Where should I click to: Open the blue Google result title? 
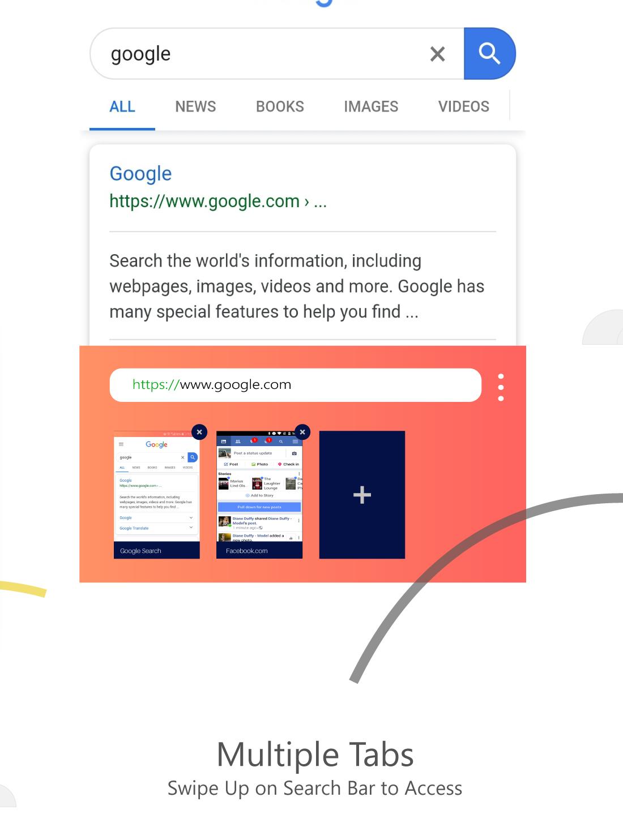(140, 174)
